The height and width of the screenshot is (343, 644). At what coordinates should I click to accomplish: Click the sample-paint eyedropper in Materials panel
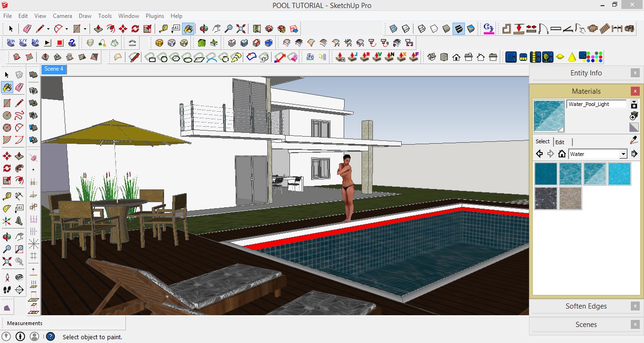[x=632, y=140]
